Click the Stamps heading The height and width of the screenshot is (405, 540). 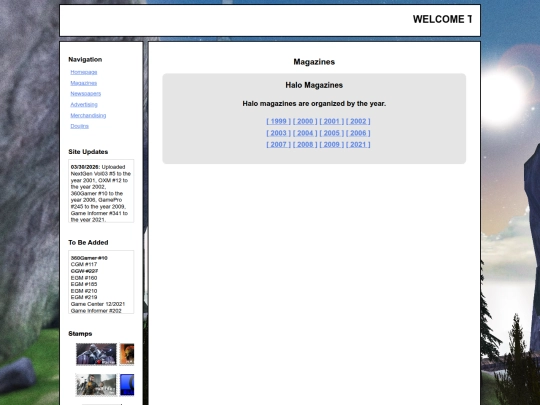pos(80,334)
